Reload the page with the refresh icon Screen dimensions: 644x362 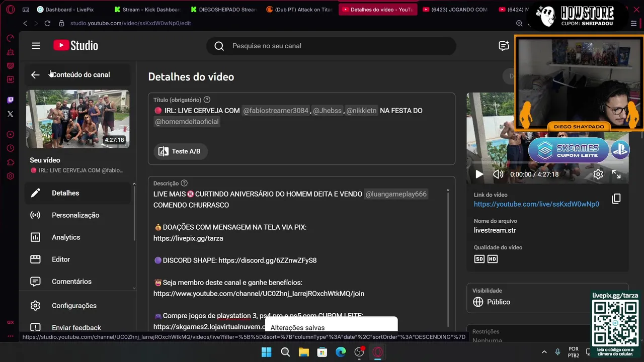[x=47, y=23]
